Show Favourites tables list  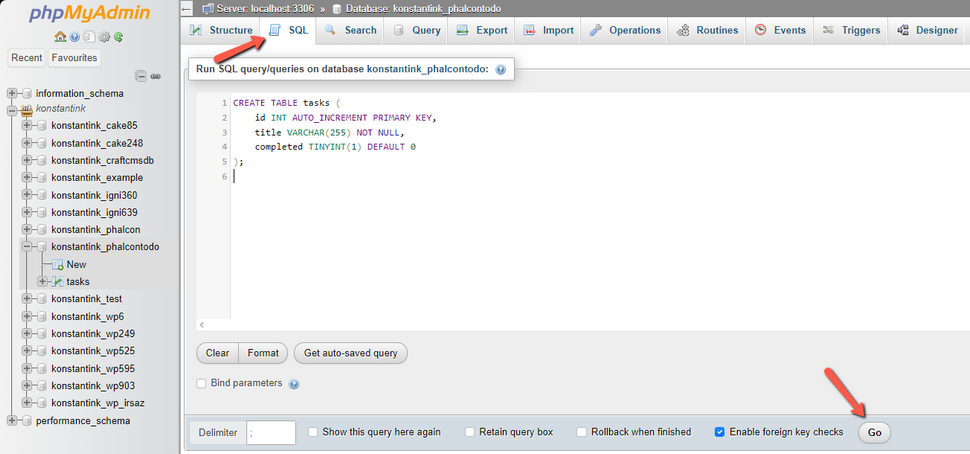[74, 58]
